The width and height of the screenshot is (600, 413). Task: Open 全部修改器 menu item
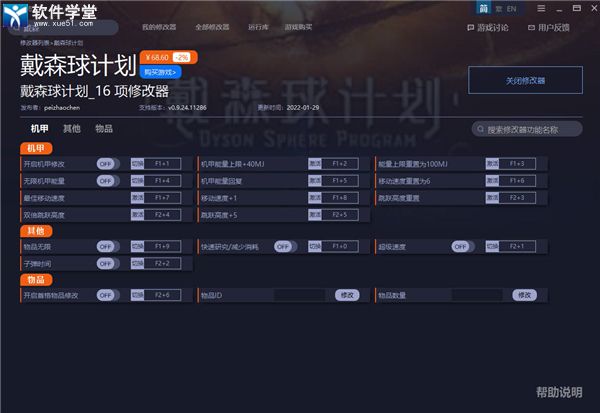(x=212, y=27)
